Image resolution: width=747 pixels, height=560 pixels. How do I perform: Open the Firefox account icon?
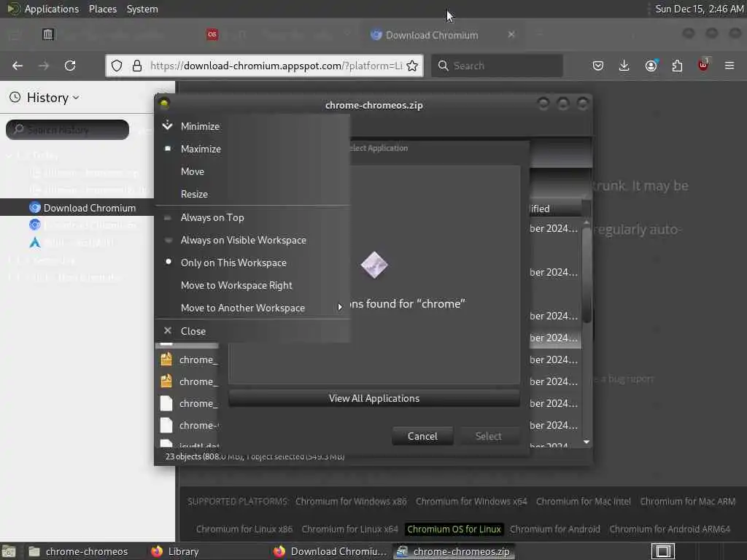(x=651, y=66)
